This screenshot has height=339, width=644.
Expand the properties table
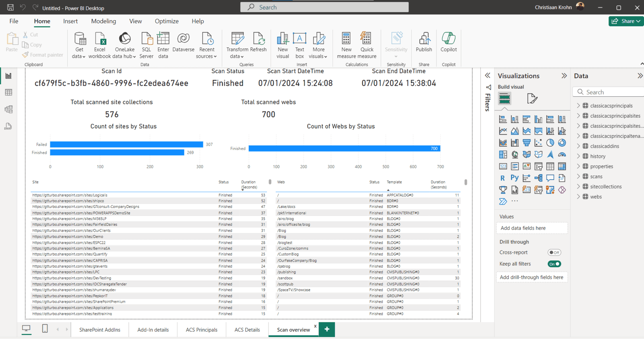[578, 166]
